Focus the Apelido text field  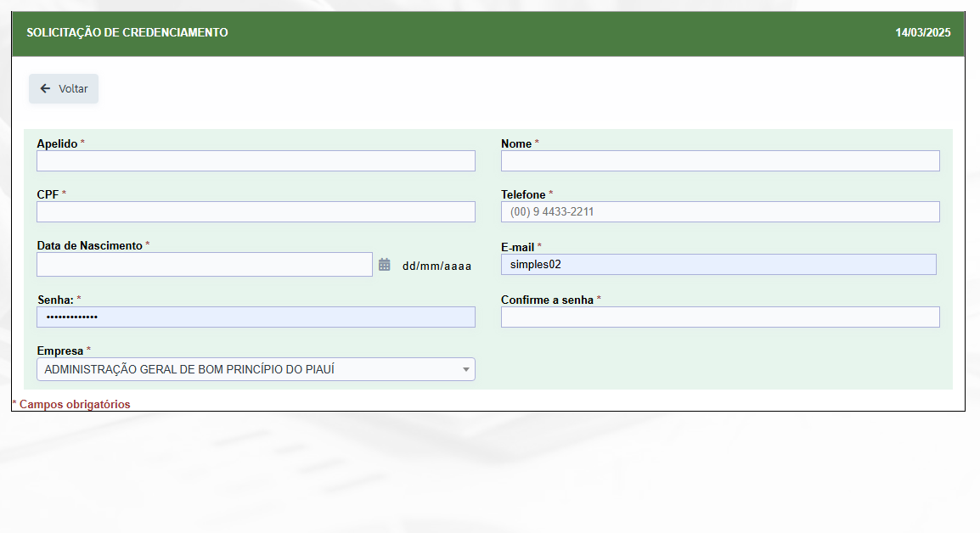[256, 161]
